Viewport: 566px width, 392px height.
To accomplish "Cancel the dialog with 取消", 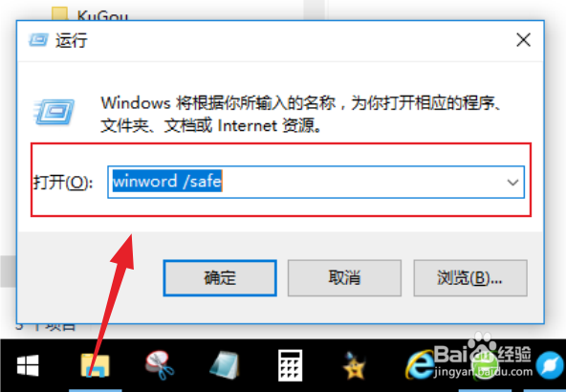I will (344, 278).
